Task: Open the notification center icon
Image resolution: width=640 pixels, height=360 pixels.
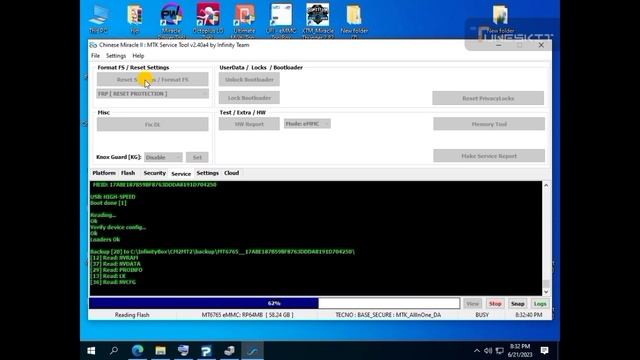Action: tap(544, 350)
